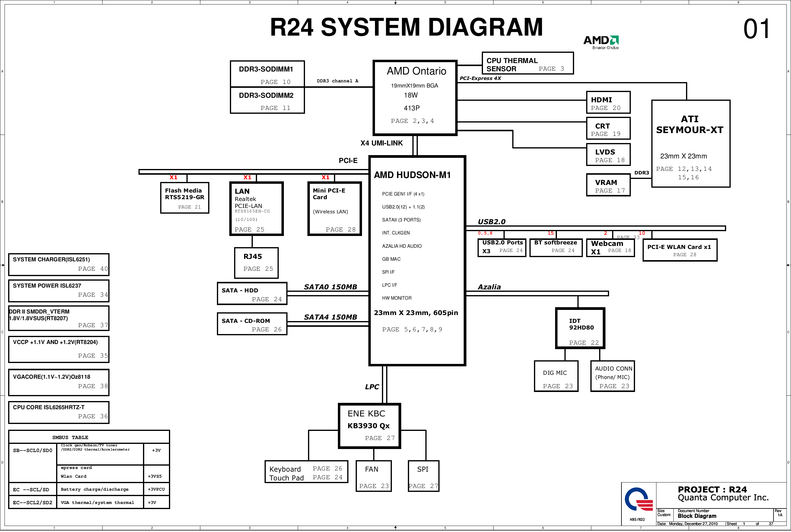Click the X4 UMI-LINK label
The height and width of the screenshot is (532, 791).
[382, 143]
